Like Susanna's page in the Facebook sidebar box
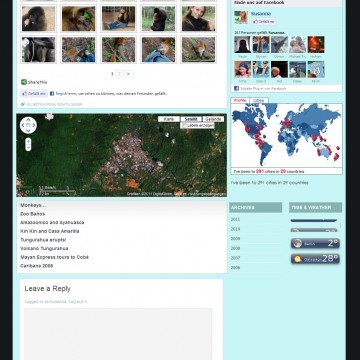 pos(263,22)
